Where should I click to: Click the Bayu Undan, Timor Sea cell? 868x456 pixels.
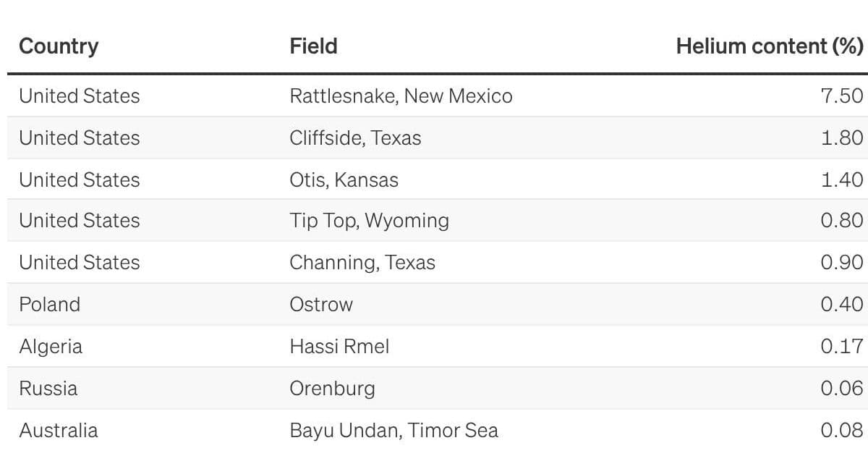pos(393,431)
